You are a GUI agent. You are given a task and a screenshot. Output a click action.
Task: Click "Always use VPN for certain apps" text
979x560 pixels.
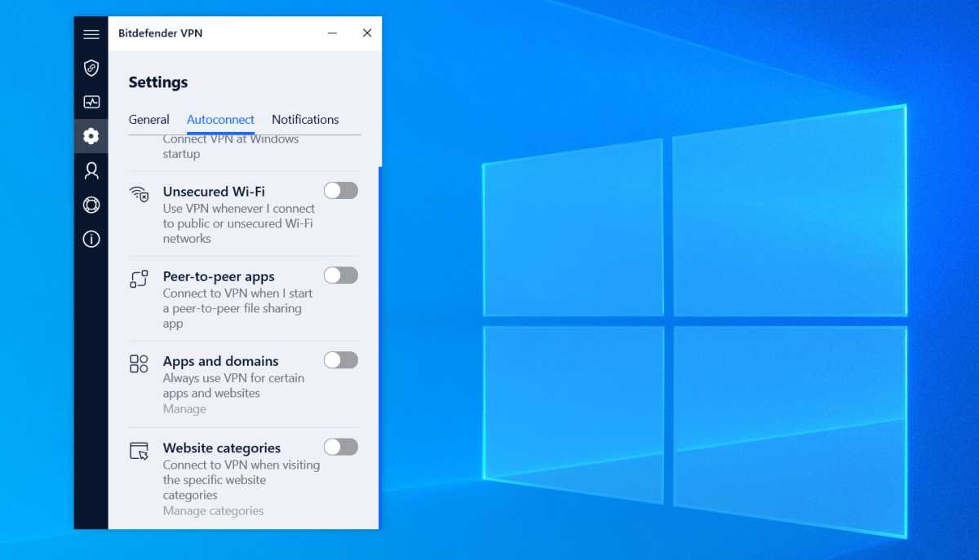[233, 386]
